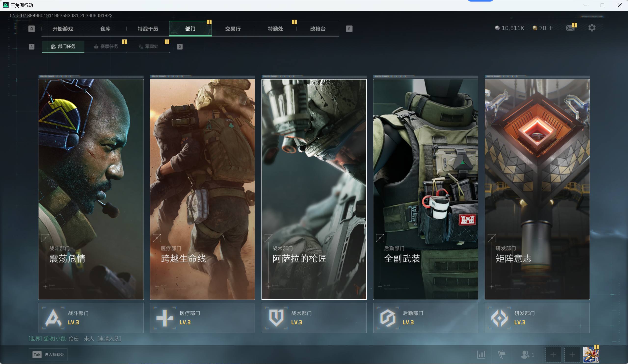Open the 矩阵意志 mission card
Viewport: 628px width, 364px height.
click(x=537, y=189)
